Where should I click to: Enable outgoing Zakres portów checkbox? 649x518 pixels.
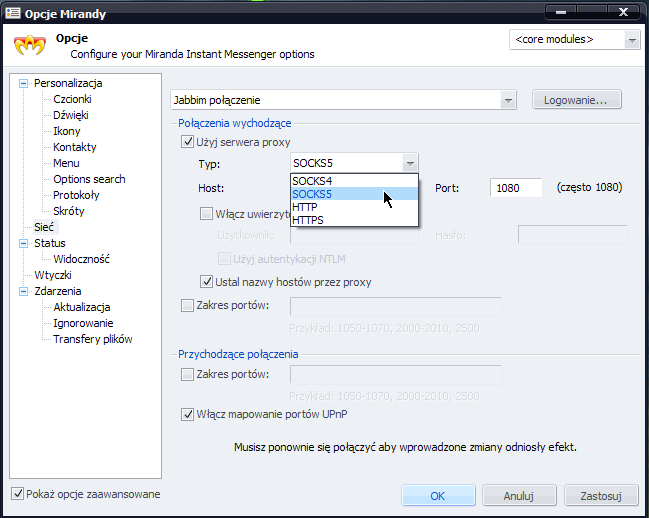pos(187,305)
